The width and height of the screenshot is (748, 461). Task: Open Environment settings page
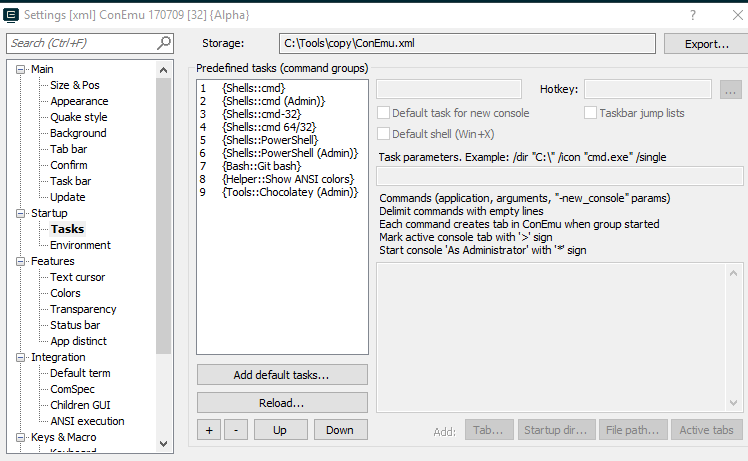[80, 245]
